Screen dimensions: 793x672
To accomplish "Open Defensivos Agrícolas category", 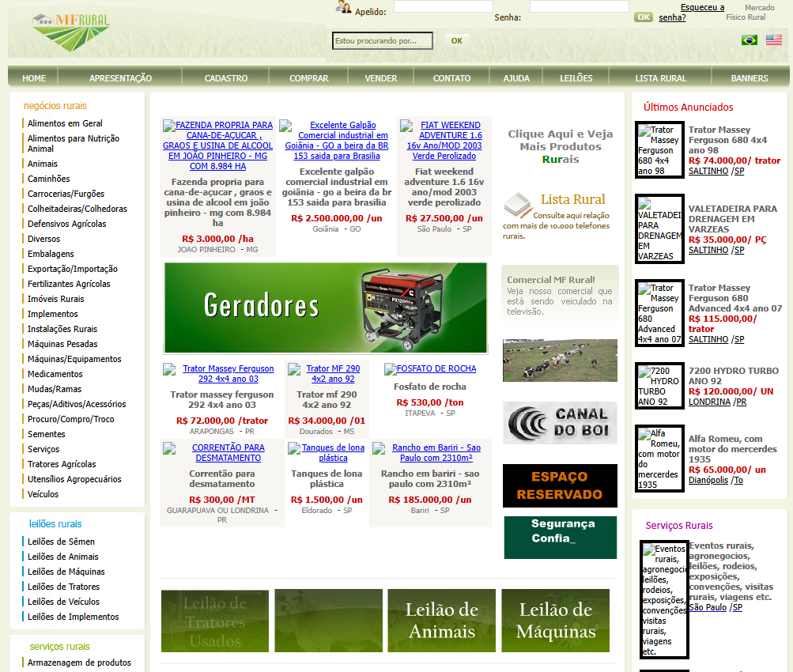I will pyautogui.click(x=66, y=224).
